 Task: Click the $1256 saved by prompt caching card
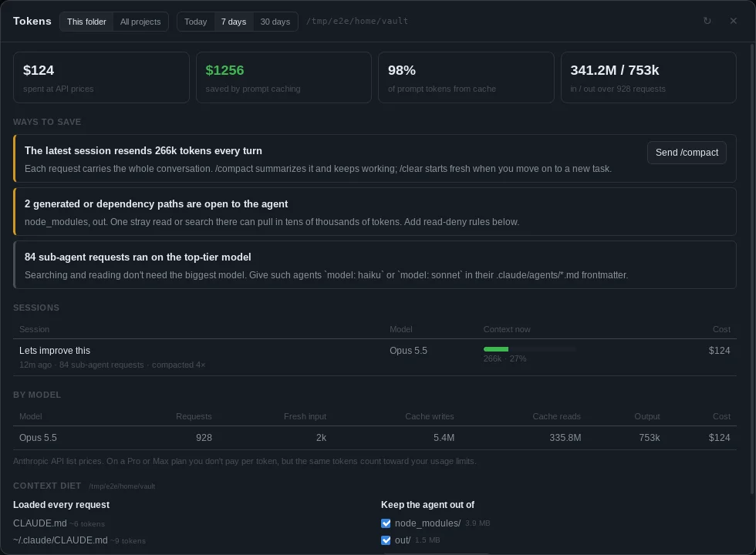[x=284, y=78]
